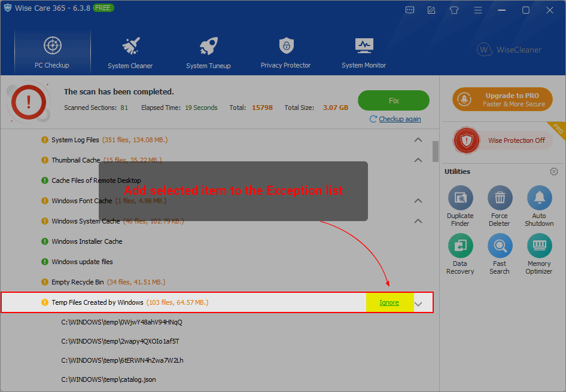Collapse the System Log Files section

418,140
